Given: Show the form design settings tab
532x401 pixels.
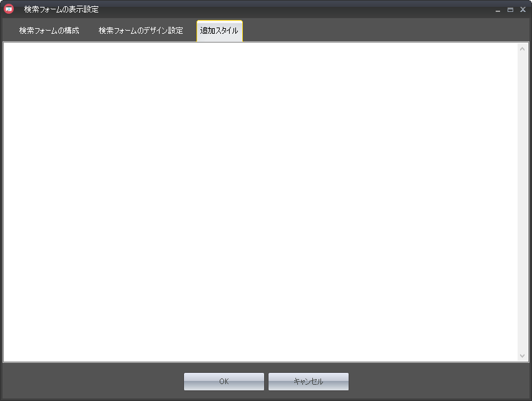Looking at the screenshot, I should coord(141,31).
